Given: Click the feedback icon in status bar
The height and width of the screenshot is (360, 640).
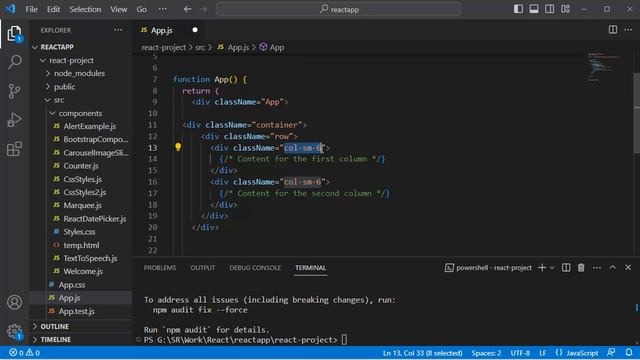Looking at the screenshot, I should point(611,353).
